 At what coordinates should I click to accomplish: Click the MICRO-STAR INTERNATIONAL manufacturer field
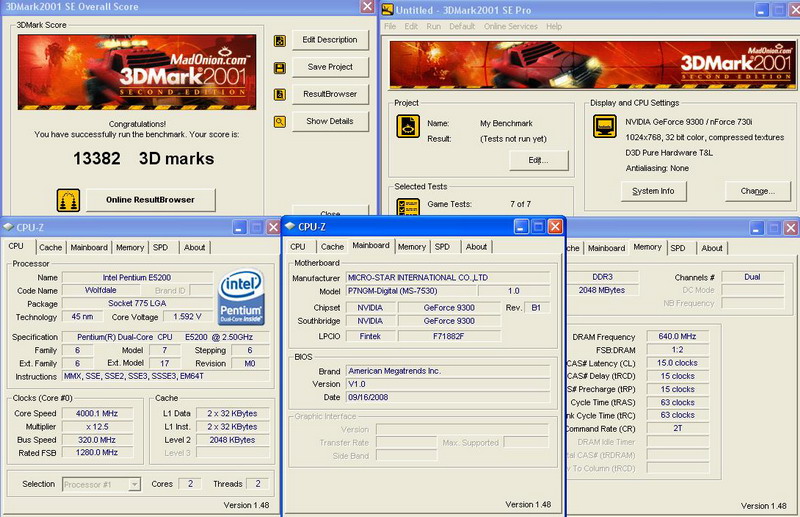coord(448,278)
